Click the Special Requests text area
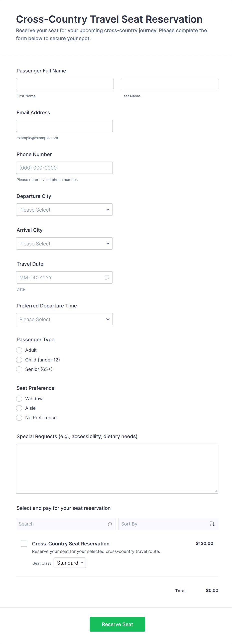232x644 pixels. (117, 468)
